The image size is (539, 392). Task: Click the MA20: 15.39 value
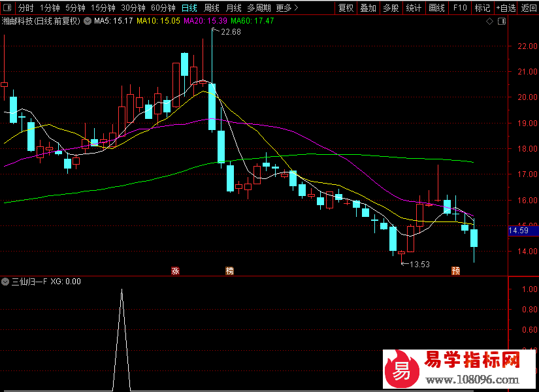click(x=205, y=21)
